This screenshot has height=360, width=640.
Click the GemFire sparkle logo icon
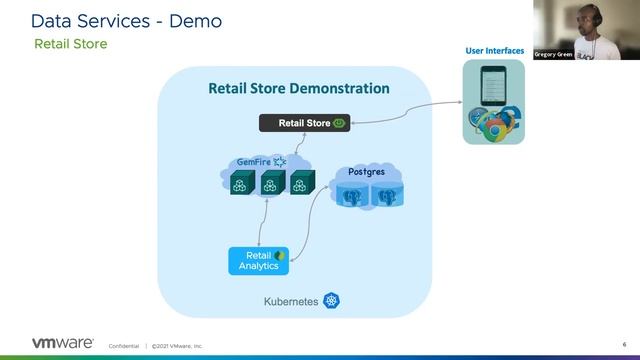click(x=280, y=162)
